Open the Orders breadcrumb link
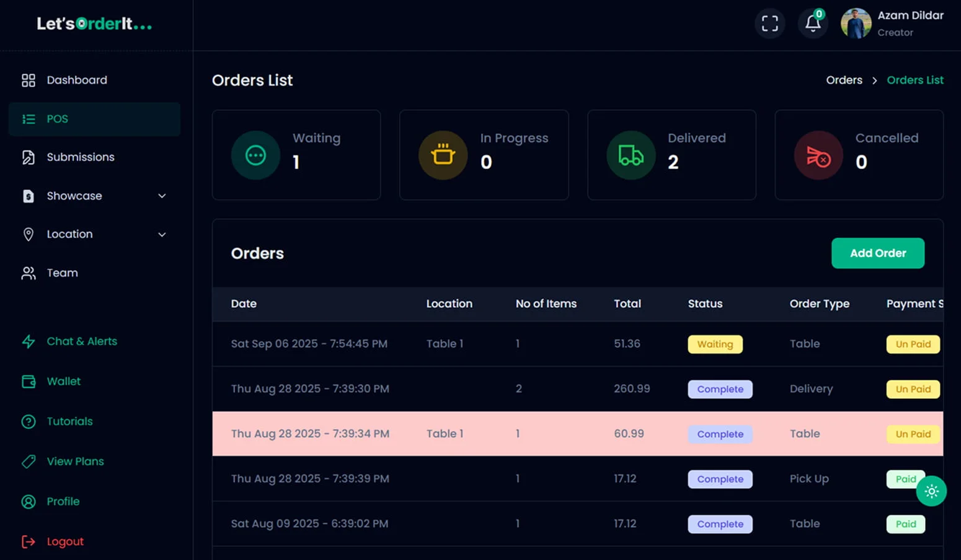Viewport: 961px width, 560px height. pos(844,80)
